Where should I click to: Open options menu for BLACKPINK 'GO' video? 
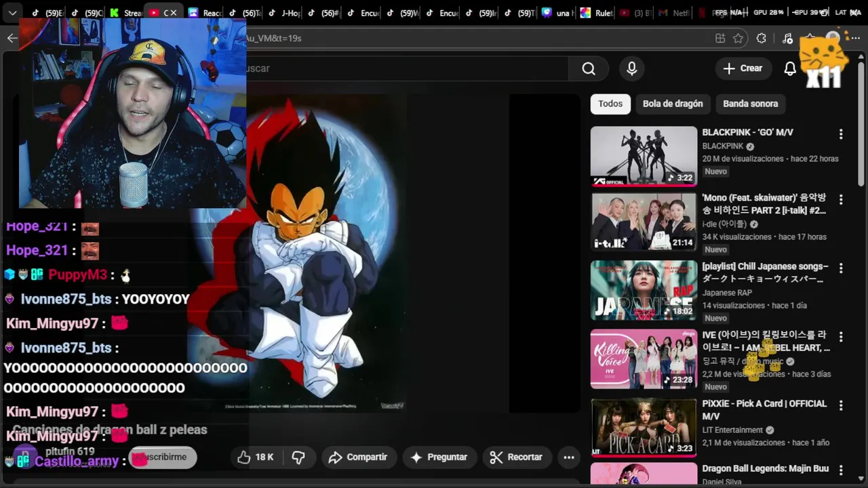(x=841, y=134)
